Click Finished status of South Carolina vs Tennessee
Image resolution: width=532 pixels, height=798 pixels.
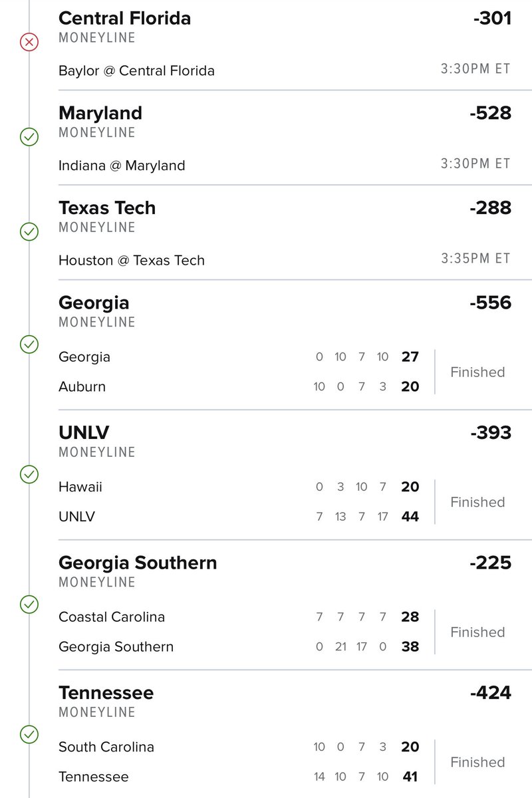[477, 762]
